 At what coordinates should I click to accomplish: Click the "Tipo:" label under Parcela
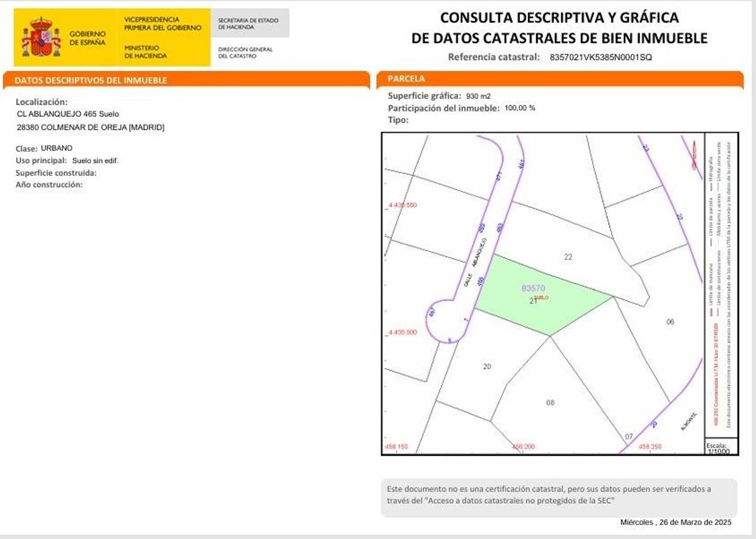point(398,120)
